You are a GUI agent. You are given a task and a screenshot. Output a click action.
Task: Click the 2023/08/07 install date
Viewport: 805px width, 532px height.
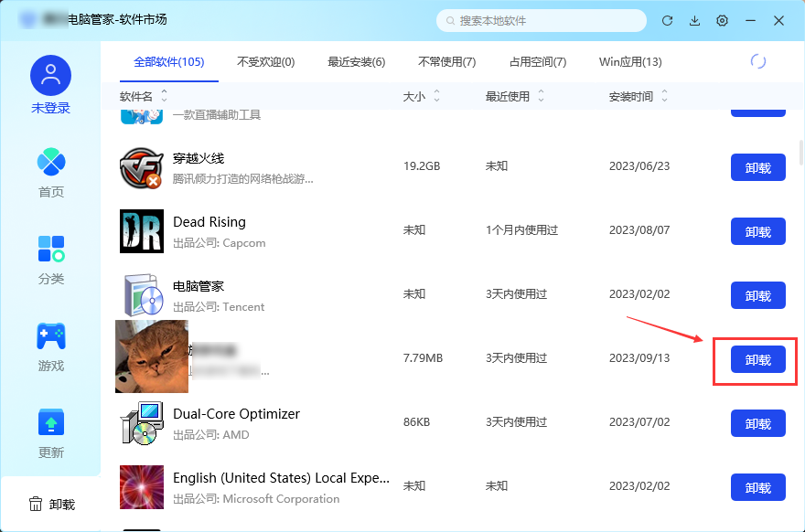pyautogui.click(x=639, y=229)
